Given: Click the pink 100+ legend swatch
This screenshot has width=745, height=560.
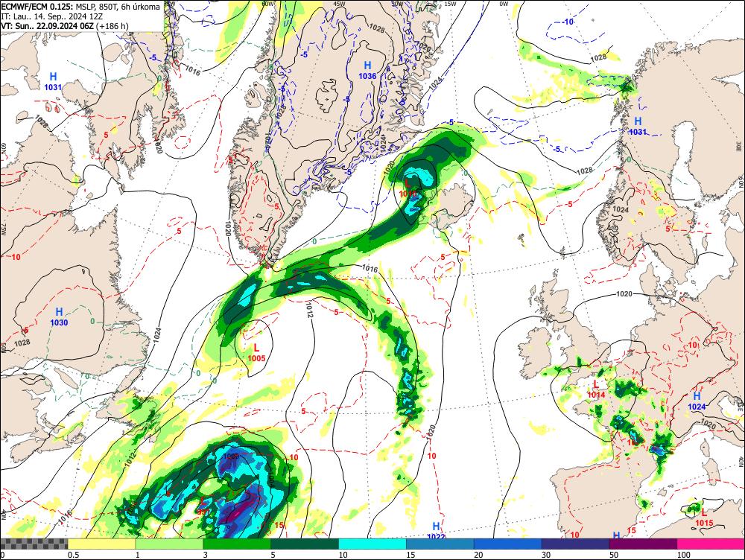Looking at the screenshot, I should (711, 544).
